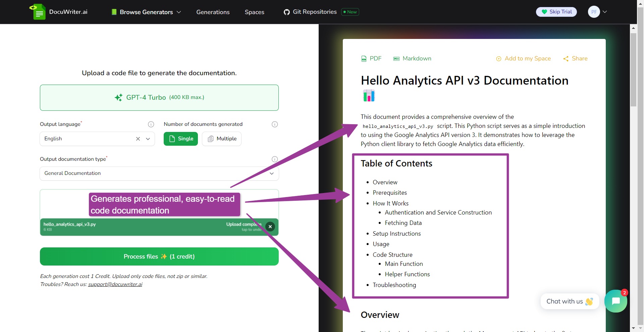644x332 pixels.
Task: Jump to Troubleshooting section
Action: (x=394, y=285)
